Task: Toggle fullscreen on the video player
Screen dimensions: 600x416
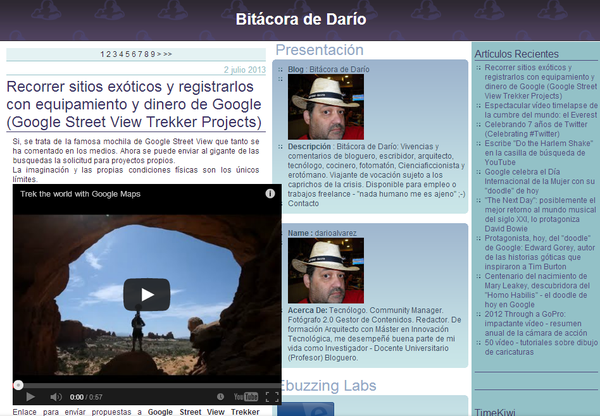Action: point(272,397)
